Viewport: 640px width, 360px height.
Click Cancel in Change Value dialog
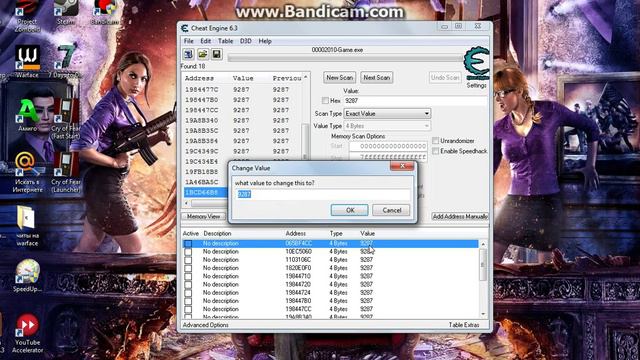tap(391, 210)
